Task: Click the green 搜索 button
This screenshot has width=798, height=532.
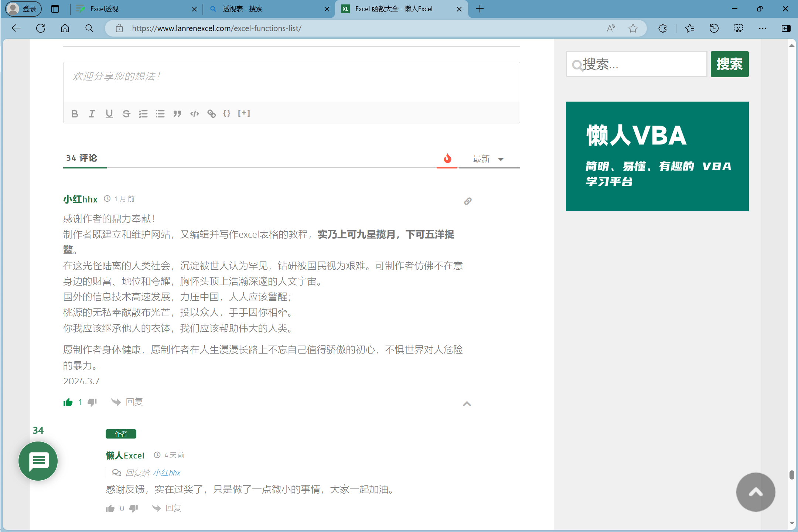Action: tap(729, 64)
